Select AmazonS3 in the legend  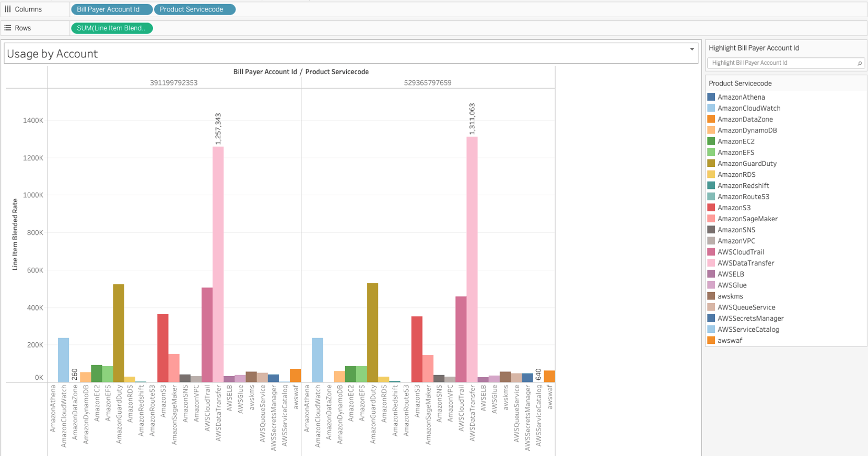pos(734,208)
